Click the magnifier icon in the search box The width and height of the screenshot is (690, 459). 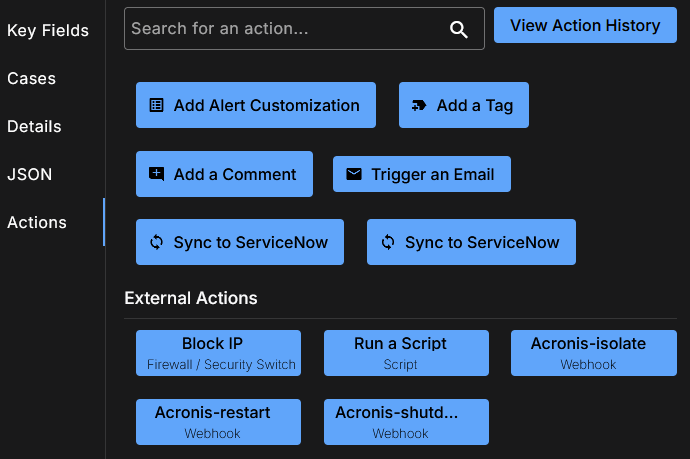click(x=459, y=29)
